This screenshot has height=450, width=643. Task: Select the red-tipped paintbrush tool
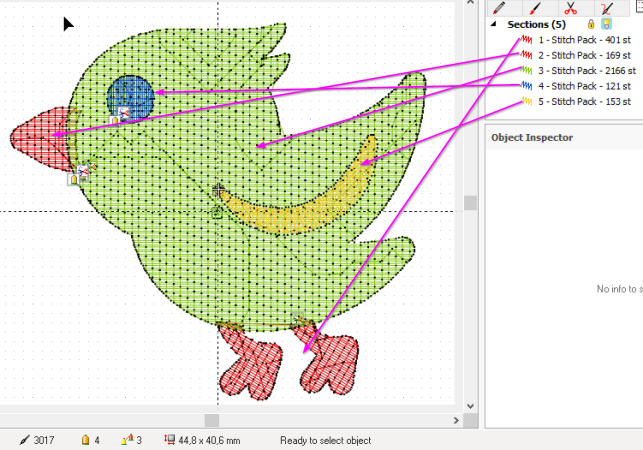coord(535,7)
